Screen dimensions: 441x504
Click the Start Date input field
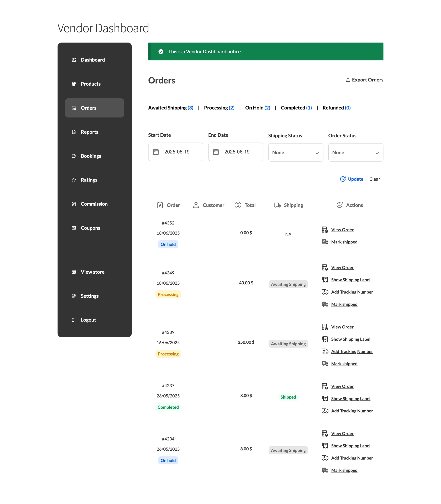(175, 152)
